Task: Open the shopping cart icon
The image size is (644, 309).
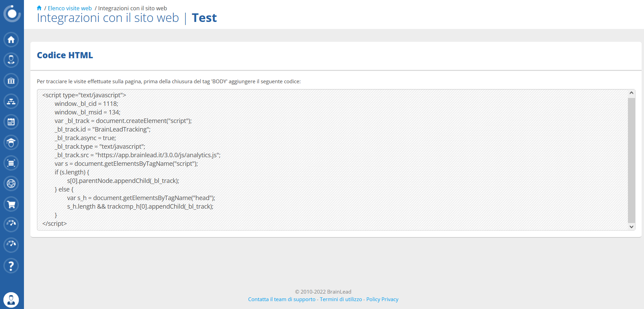Action: [11, 204]
